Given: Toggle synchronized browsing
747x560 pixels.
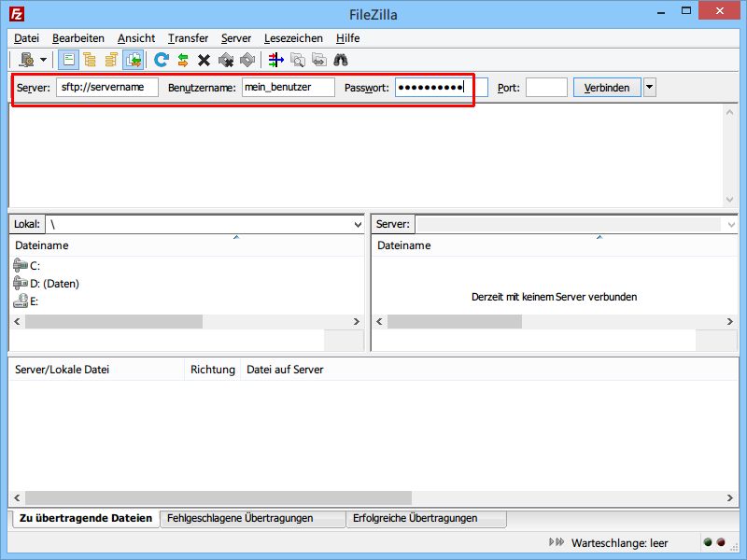Looking at the screenshot, I should pyautogui.click(x=319, y=60).
